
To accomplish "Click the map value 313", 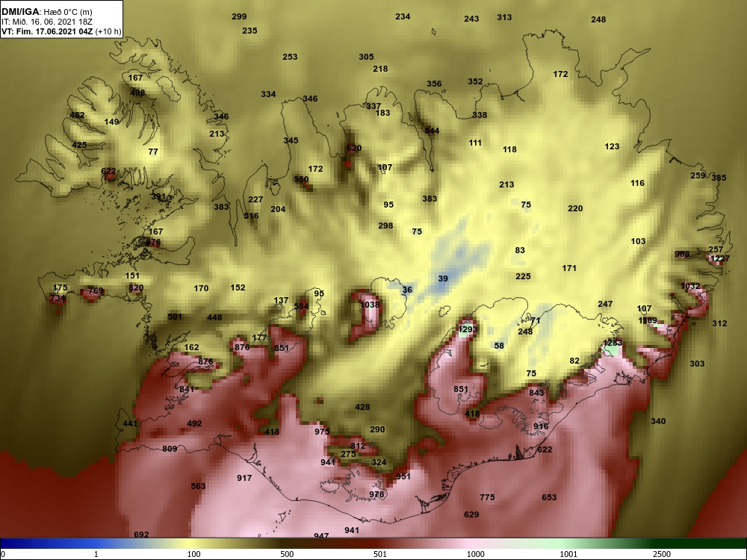I will (504, 17).
